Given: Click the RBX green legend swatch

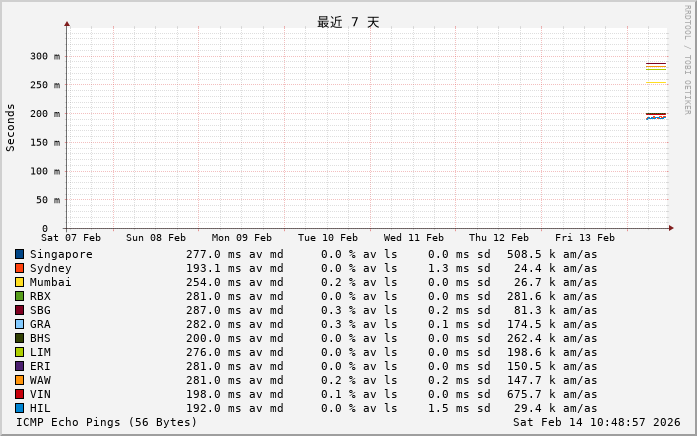Looking at the screenshot, I should pos(19,296).
